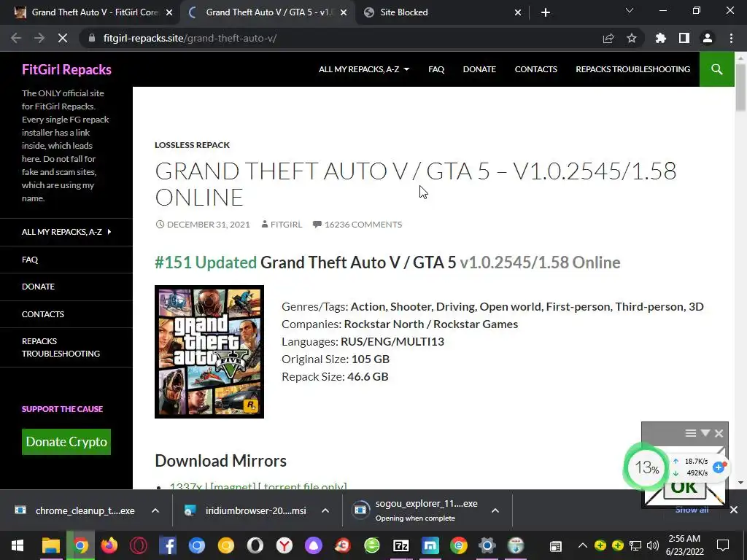Open the network icon in the system tray
This screenshot has width=747, height=560.
(x=635, y=545)
